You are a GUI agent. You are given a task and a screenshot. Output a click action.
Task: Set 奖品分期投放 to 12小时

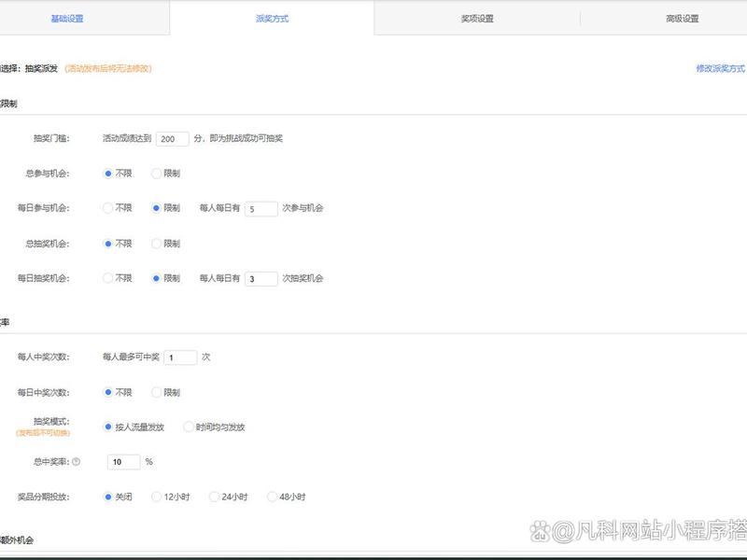click(156, 497)
